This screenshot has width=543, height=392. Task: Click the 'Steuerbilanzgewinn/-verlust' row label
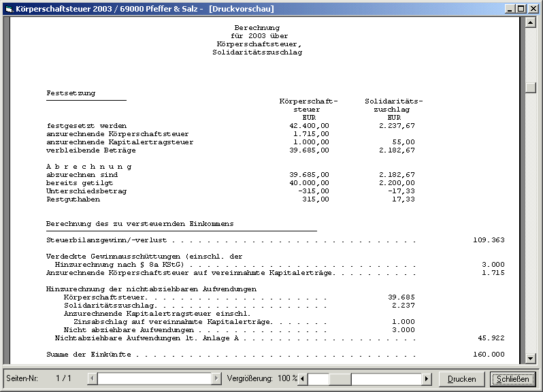[107, 240]
